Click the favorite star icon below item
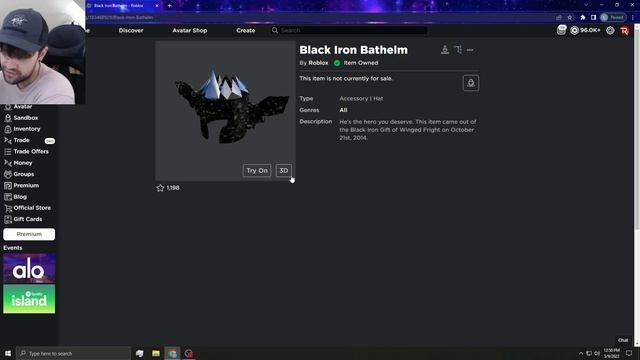This screenshot has width=640, height=360. [160, 188]
